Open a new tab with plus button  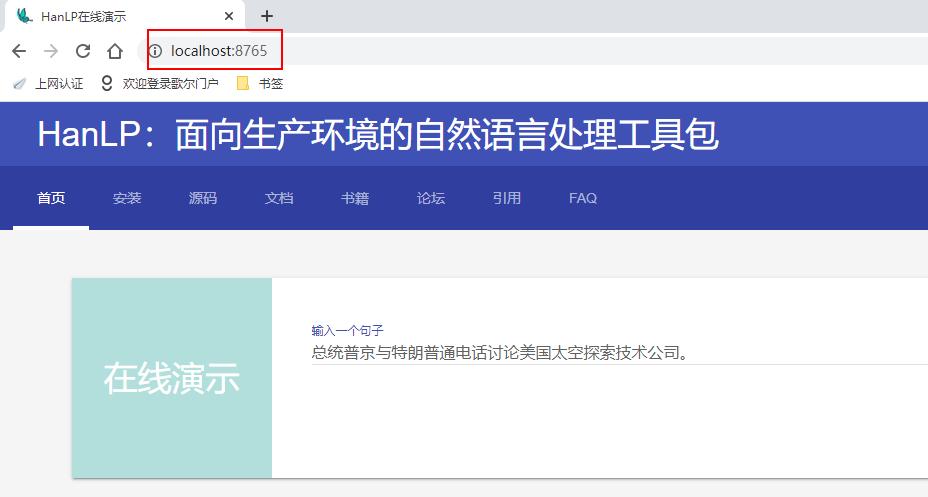(267, 16)
